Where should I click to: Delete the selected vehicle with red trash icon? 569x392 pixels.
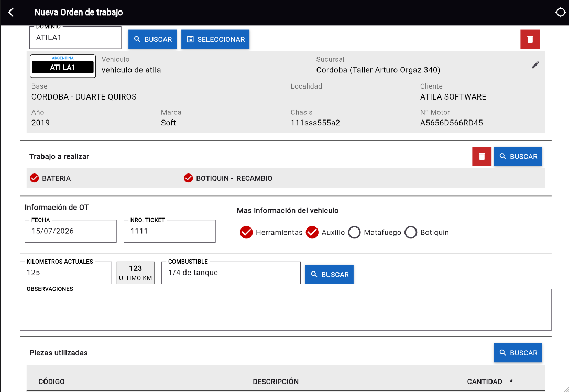coord(530,39)
